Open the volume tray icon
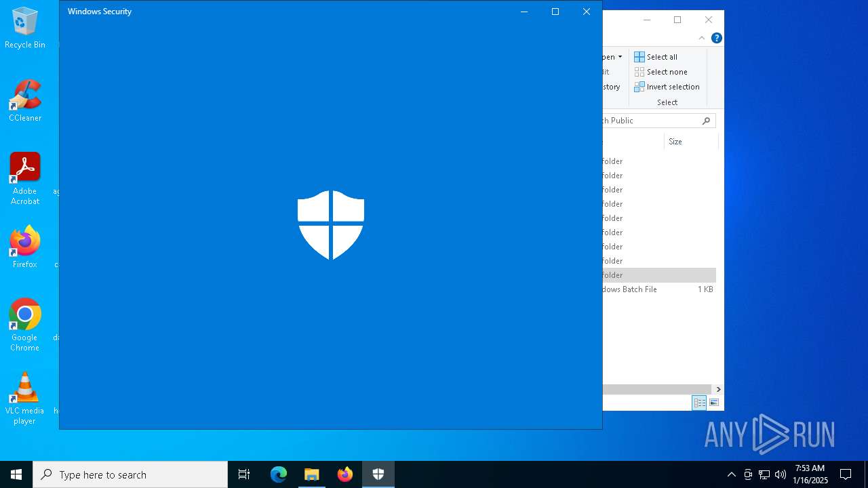The image size is (868, 488). click(781, 474)
